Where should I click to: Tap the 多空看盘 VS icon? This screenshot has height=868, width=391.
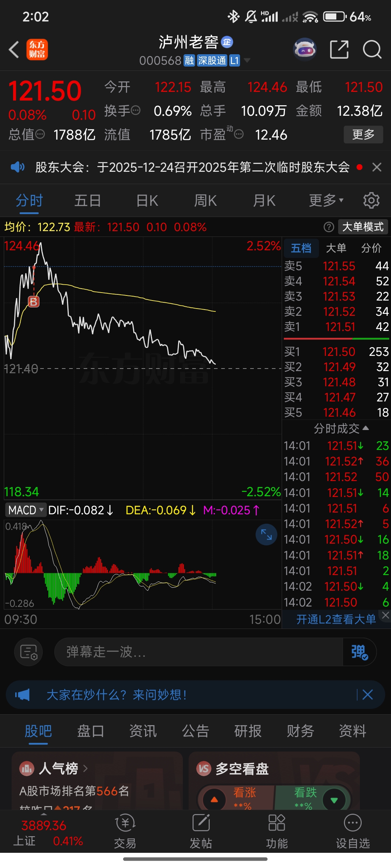tap(204, 769)
